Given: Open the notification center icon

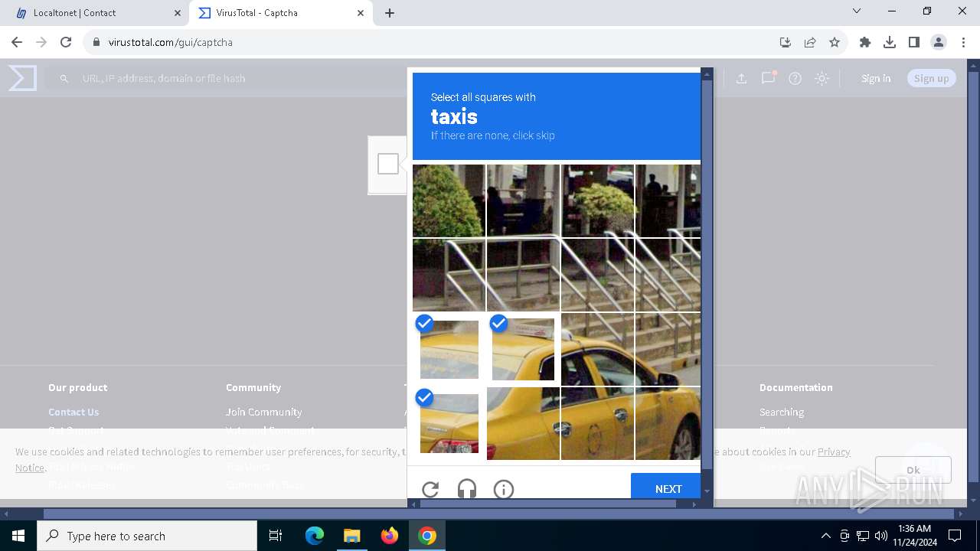Looking at the screenshot, I should coord(955,536).
